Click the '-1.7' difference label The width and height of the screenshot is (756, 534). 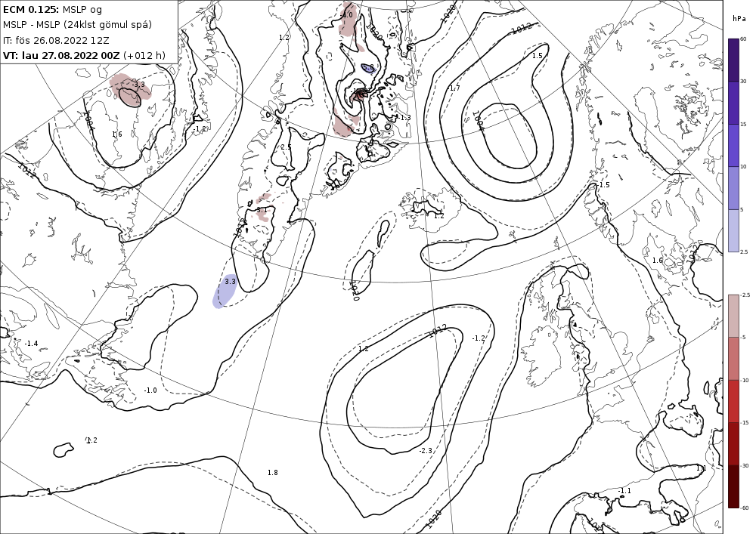(x=454, y=88)
